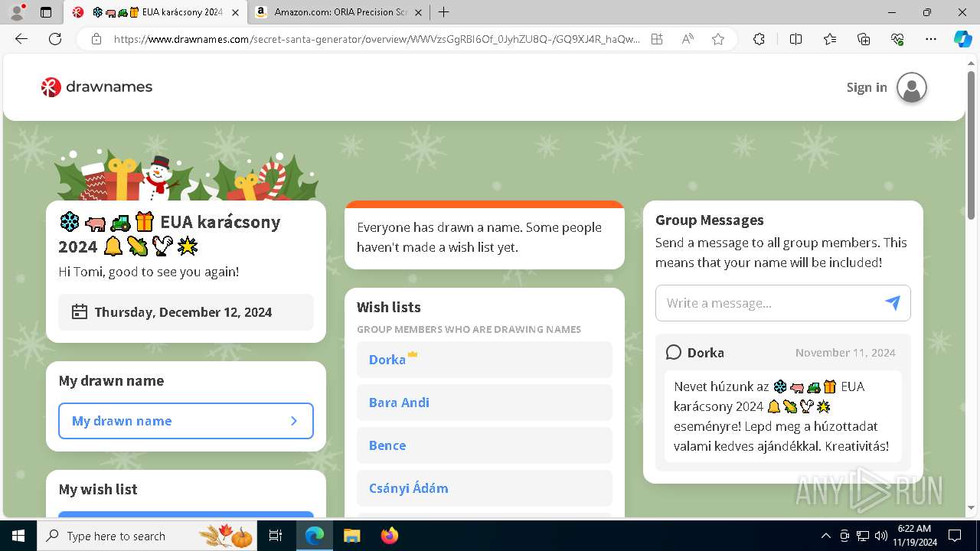Click the address bar URL

[377, 39]
